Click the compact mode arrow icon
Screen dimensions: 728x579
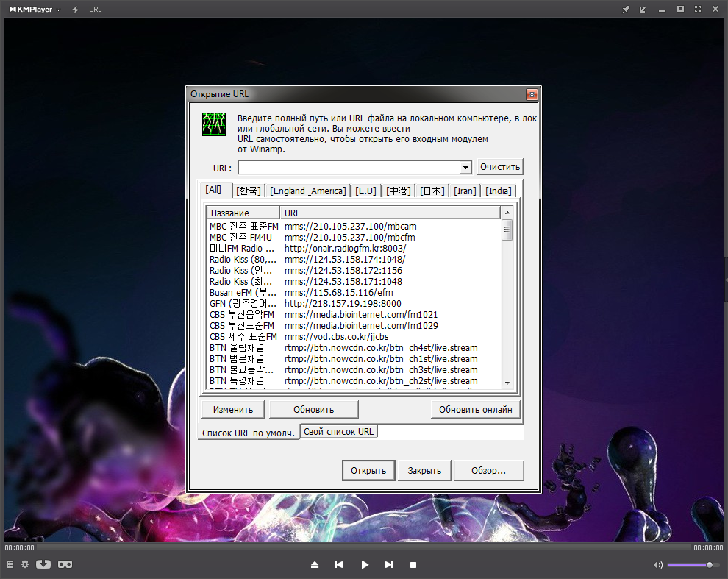[x=643, y=10]
